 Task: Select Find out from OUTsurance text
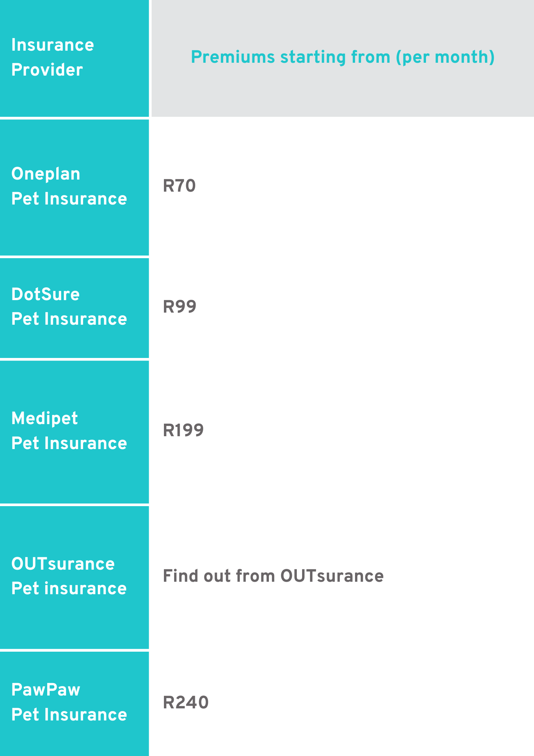point(273,576)
